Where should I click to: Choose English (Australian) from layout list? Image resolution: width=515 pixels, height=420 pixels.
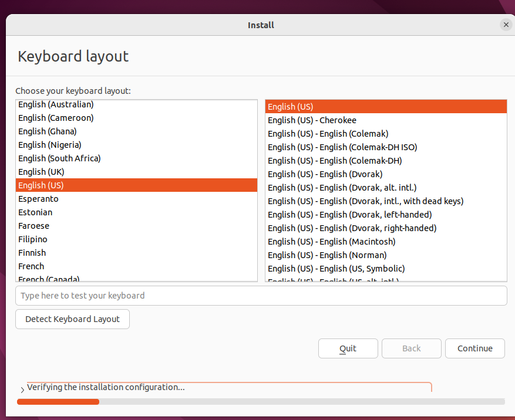coord(56,104)
